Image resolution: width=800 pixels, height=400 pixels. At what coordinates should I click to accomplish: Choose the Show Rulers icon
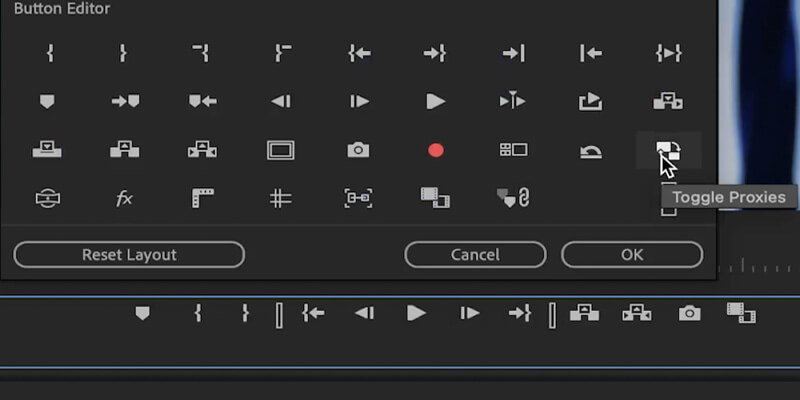203,198
